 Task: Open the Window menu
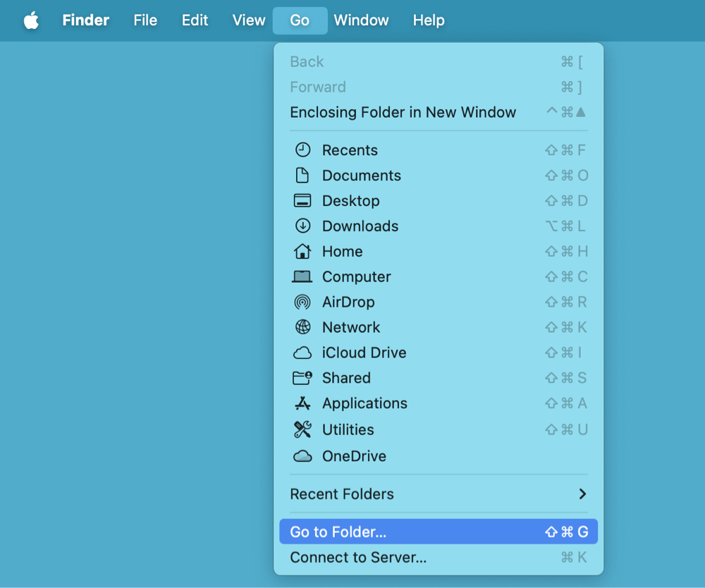361,20
